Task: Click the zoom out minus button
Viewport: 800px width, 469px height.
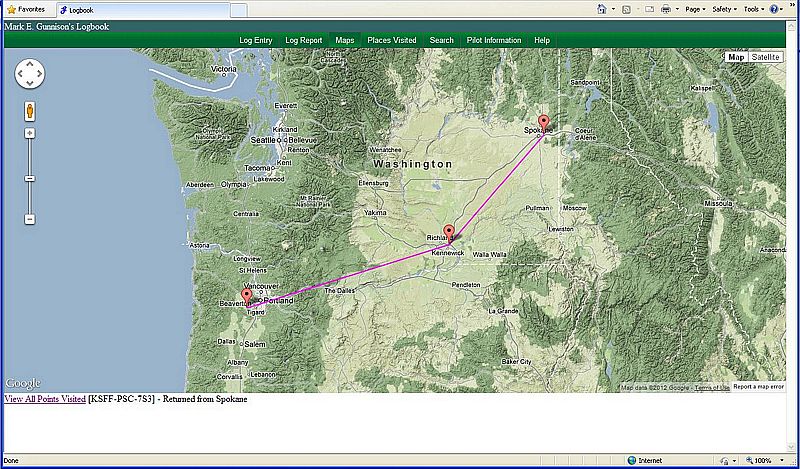Action: point(30,219)
